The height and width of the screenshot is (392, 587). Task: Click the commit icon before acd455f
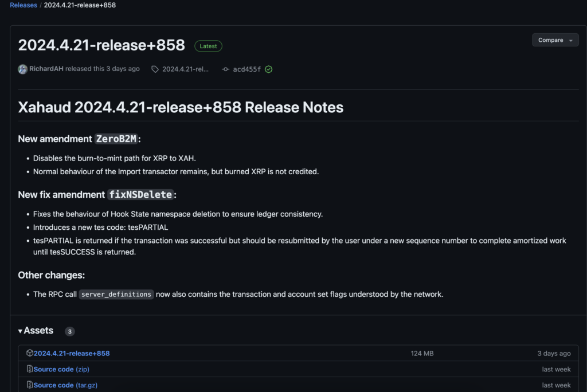[x=225, y=69]
